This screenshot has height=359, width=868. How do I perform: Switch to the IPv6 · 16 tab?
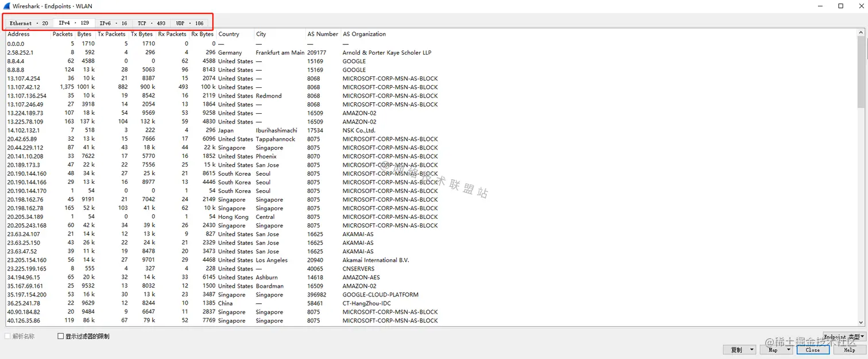pyautogui.click(x=113, y=23)
